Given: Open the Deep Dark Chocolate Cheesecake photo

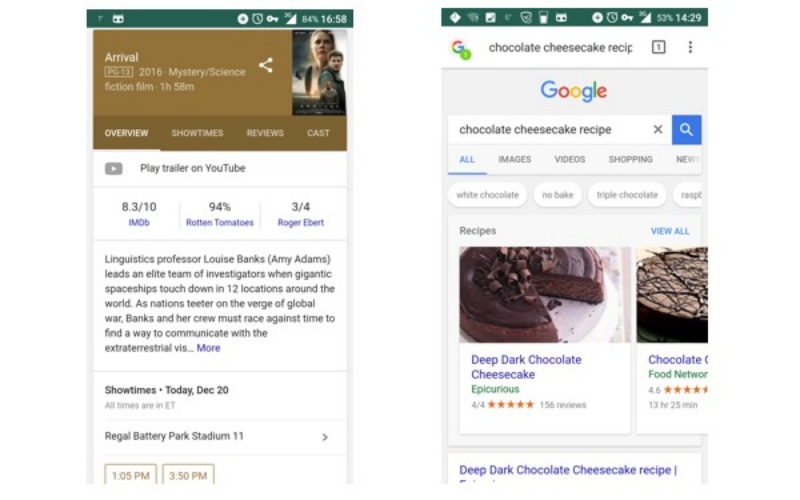Looking at the screenshot, I should click(545, 294).
